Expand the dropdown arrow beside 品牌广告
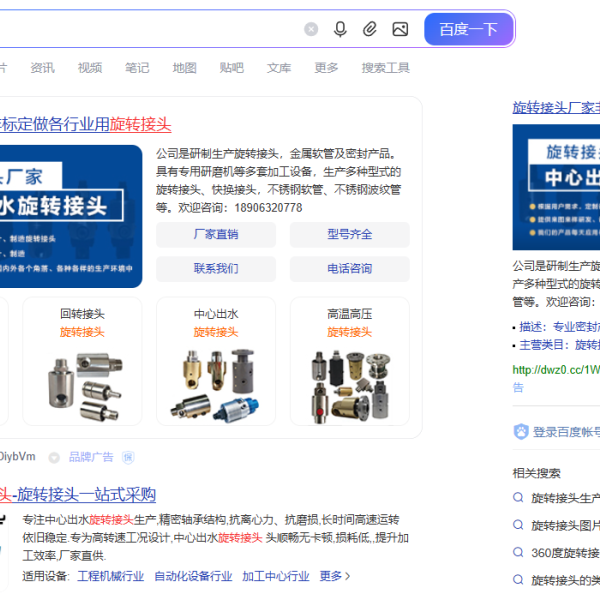Image resolution: width=600 pixels, height=600 pixels. pos(54,457)
